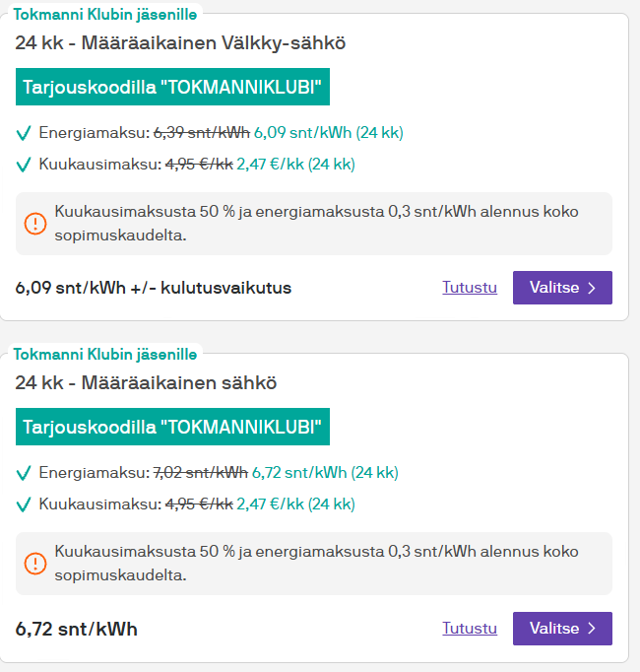640x672 pixels.
Task: Click warning icon in Määräaikainen sähkö discount notice
Action: point(35,564)
